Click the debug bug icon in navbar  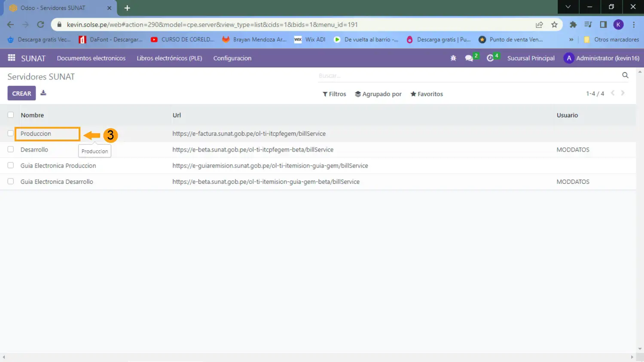453,58
